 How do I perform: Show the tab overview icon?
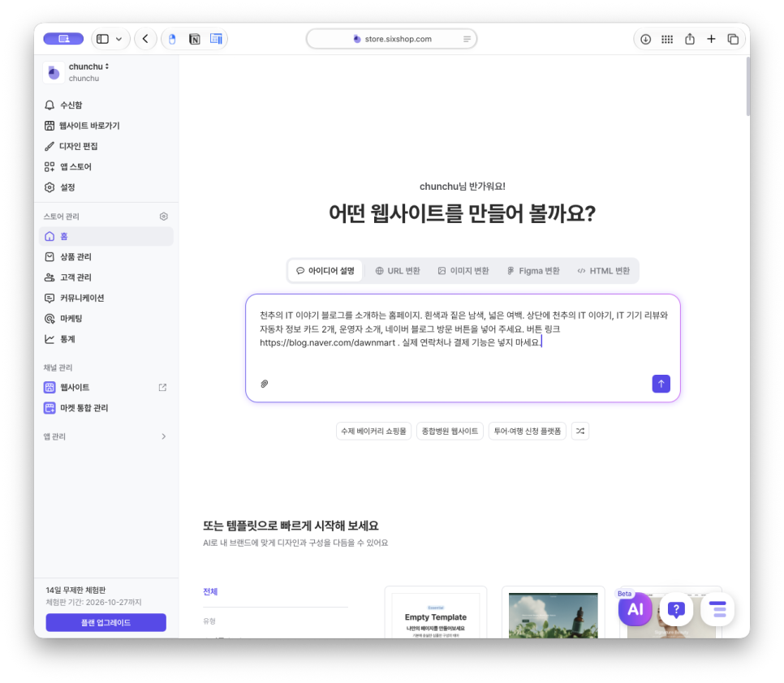(733, 39)
